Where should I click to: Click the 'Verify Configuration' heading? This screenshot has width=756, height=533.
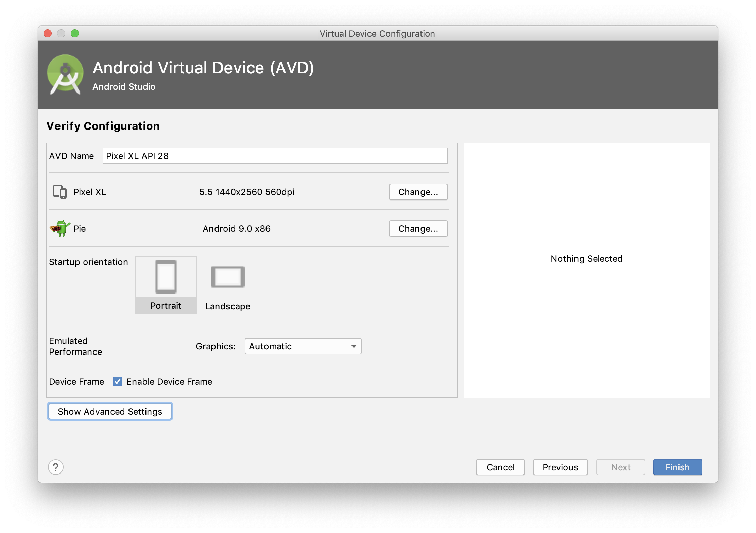[103, 126]
